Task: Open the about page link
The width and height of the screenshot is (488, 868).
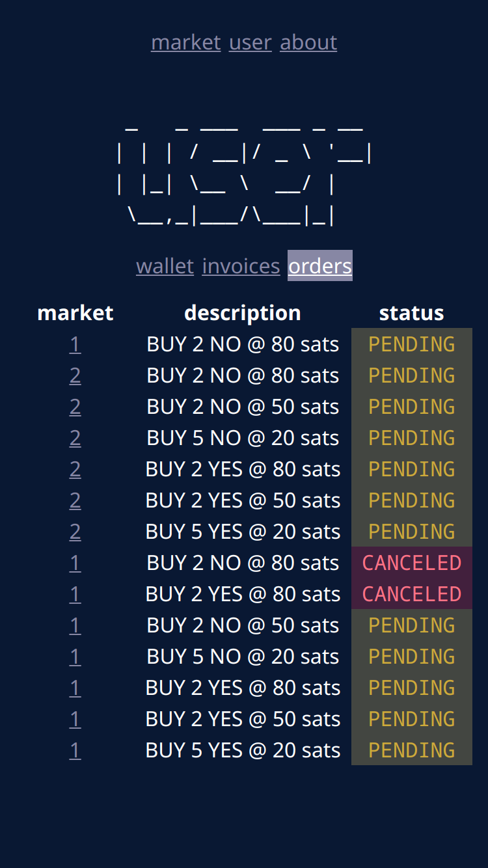Action: 308,42
